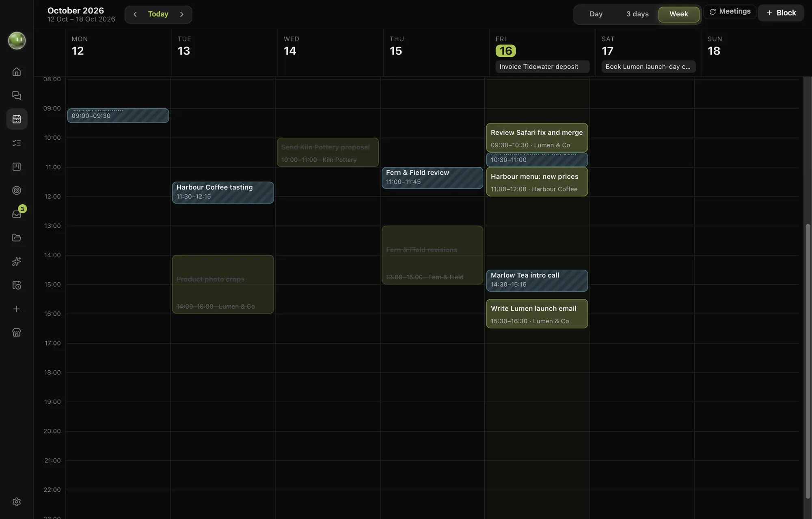Click the green profile avatar
Image resolution: width=812 pixels, height=519 pixels.
point(17,41)
